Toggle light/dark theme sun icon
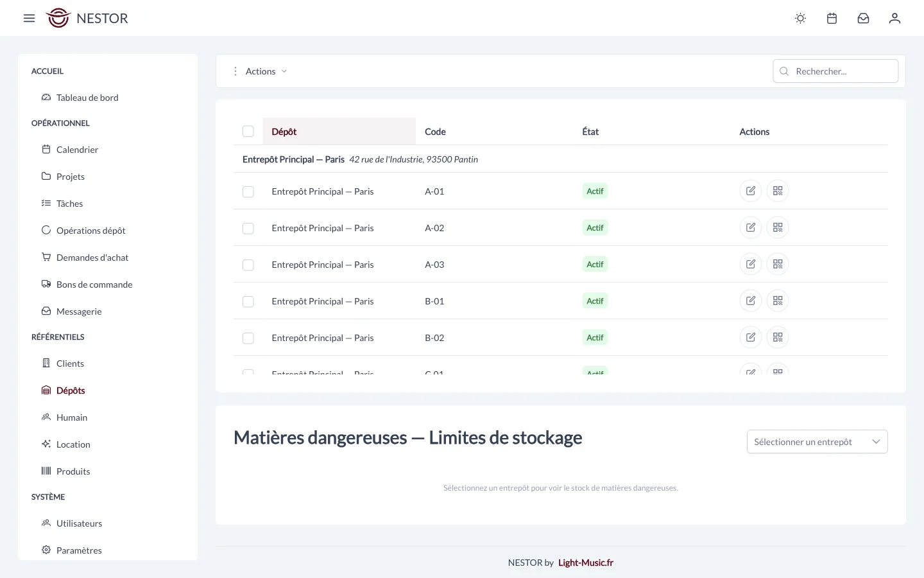 [800, 18]
